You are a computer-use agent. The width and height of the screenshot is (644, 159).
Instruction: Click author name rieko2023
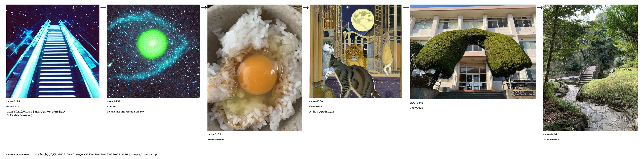point(315,107)
